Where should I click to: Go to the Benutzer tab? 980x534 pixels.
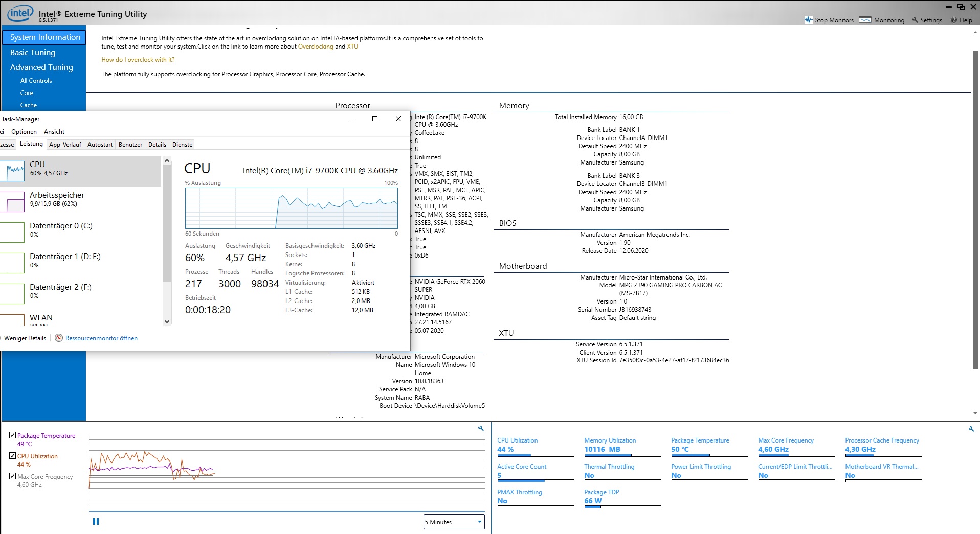click(130, 145)
